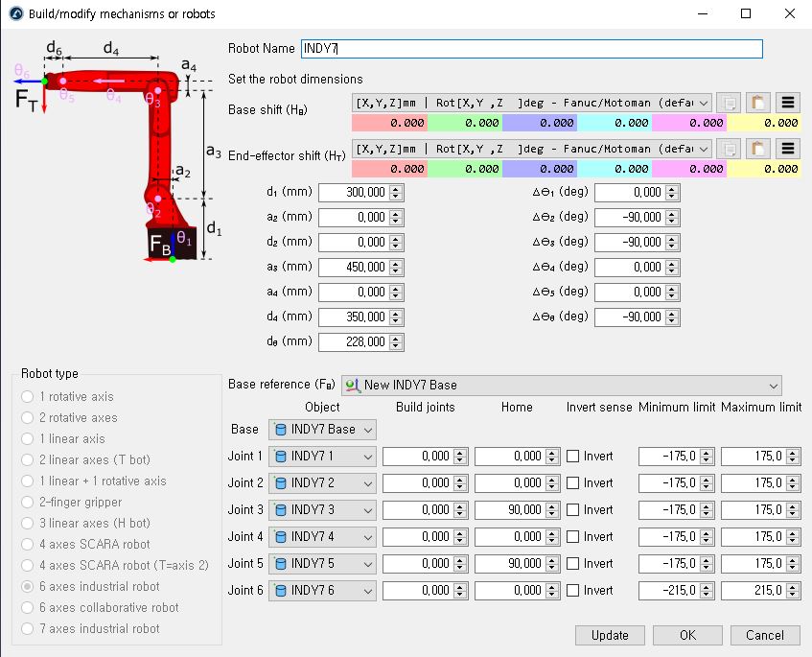This screenshot has height=657, width=812.
Task: Open the hamburger menu for Base shift
Action: [x=788, y=103]
